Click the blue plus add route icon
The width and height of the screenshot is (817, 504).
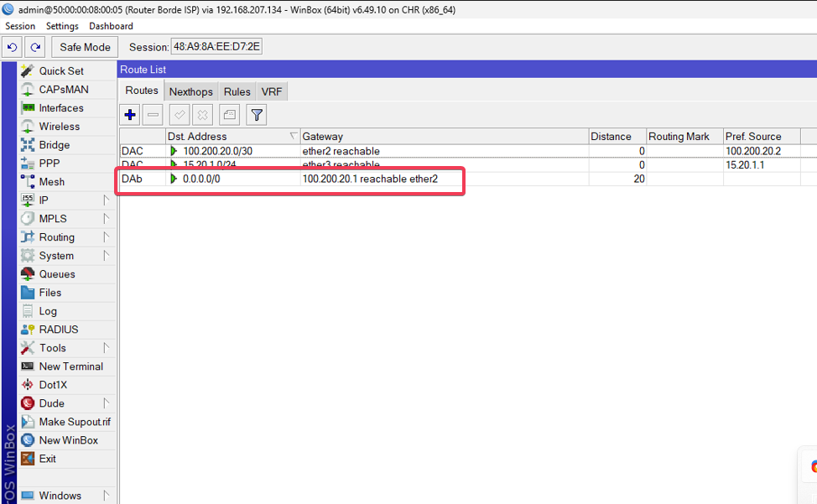[x=130, y=115]
